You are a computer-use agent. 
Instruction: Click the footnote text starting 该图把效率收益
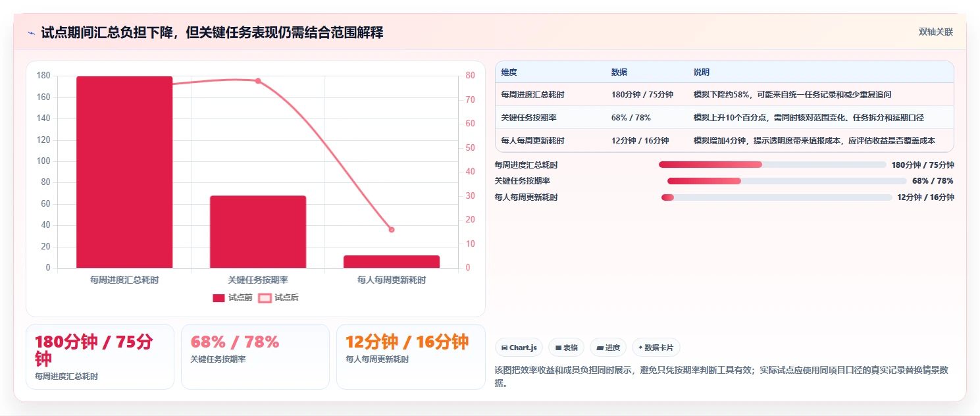pyautogui.click(x=721, y=377)
